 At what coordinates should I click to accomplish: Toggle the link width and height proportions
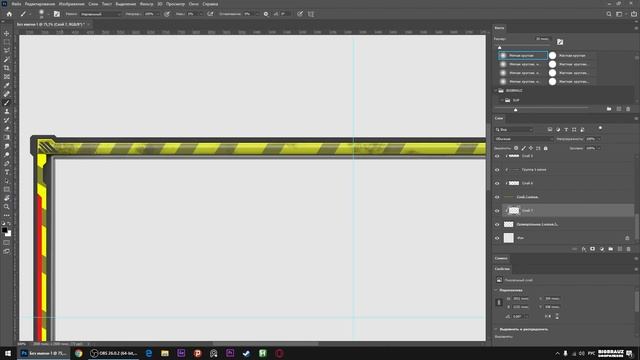(499, 302)
